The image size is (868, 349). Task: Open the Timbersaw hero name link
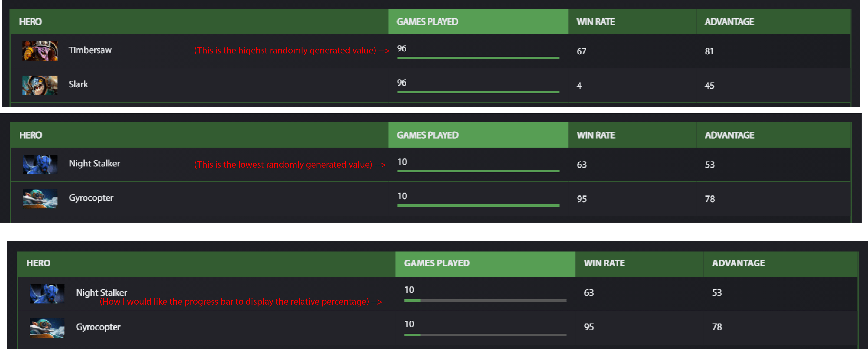90,50
